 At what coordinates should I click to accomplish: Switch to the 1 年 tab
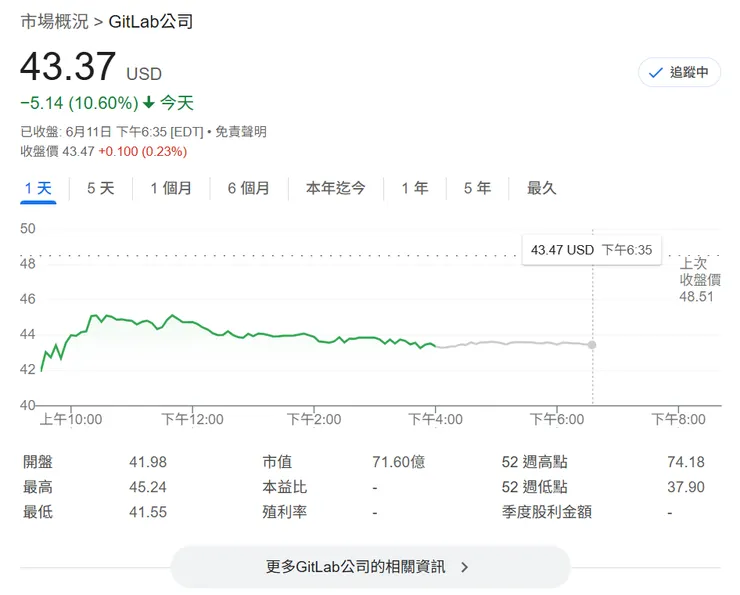(415, 188)
